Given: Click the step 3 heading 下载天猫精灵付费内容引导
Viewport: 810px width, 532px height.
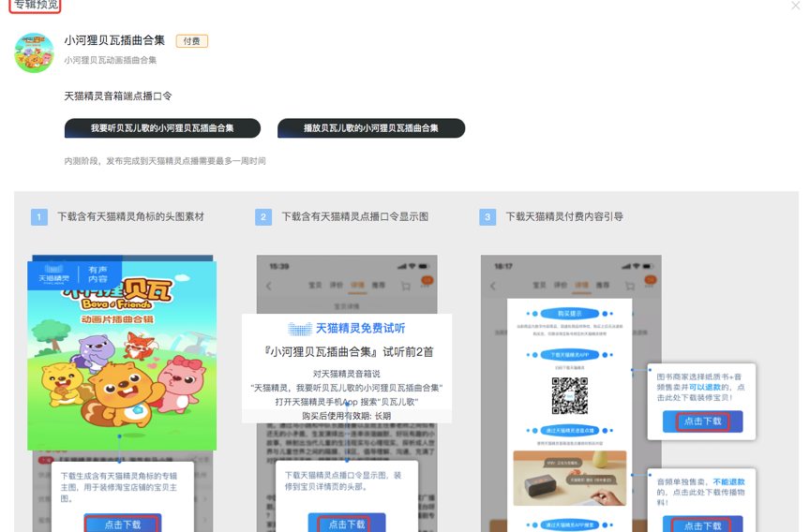Looking at the screenshot, I should 564,216.
